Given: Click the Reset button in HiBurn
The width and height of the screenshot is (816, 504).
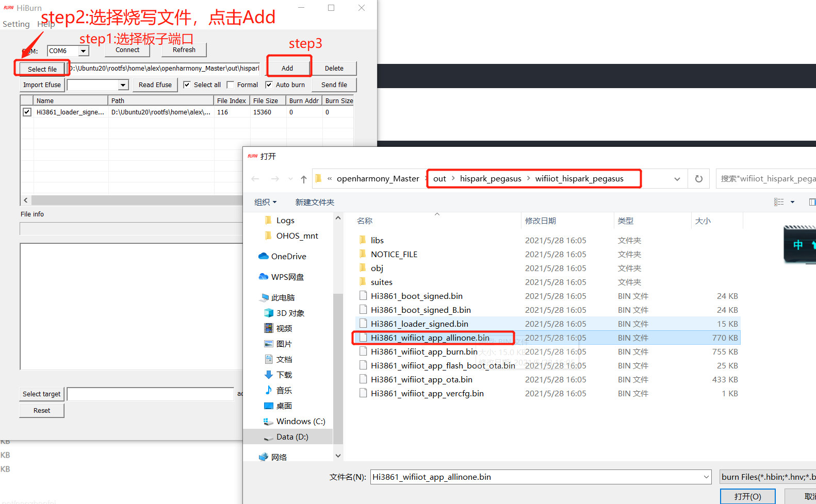Looking at the screenshot, I should [42, 410].
